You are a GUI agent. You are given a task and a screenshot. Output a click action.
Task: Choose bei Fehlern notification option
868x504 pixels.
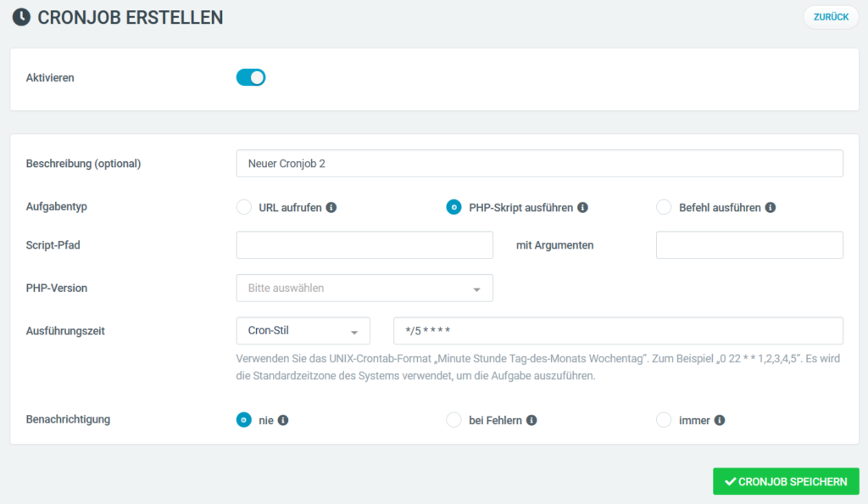tap(454, 420)
